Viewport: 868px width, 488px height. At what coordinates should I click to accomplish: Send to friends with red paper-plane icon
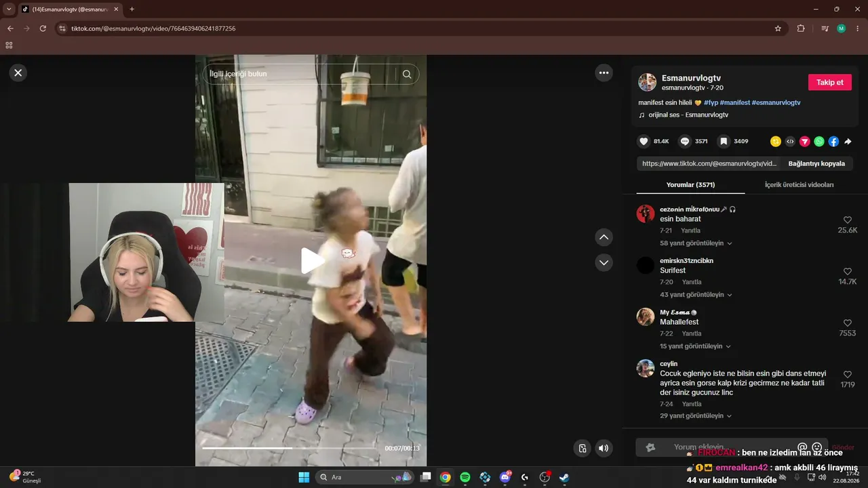click(805, 142)
